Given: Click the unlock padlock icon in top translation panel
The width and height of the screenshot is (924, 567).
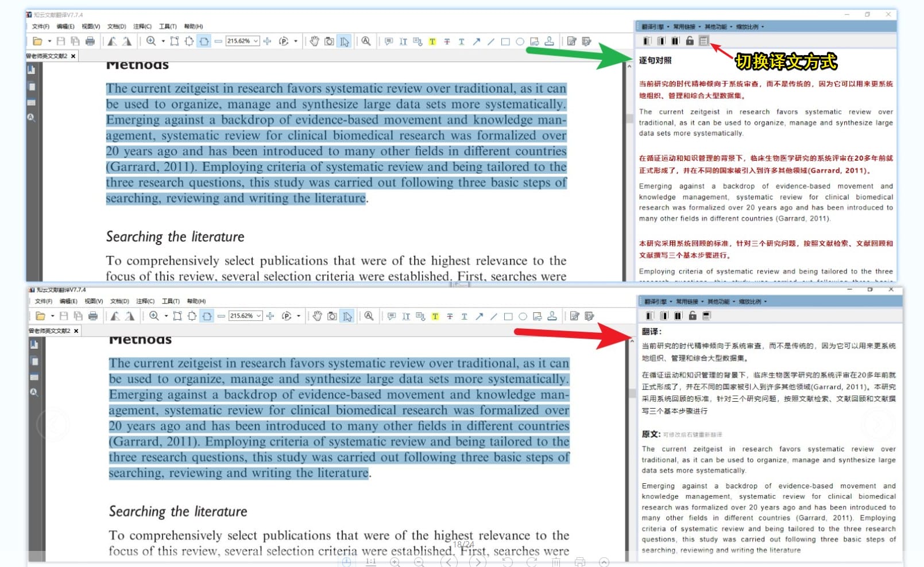Looking at the screenshot, I should click(x=690, y=41).
